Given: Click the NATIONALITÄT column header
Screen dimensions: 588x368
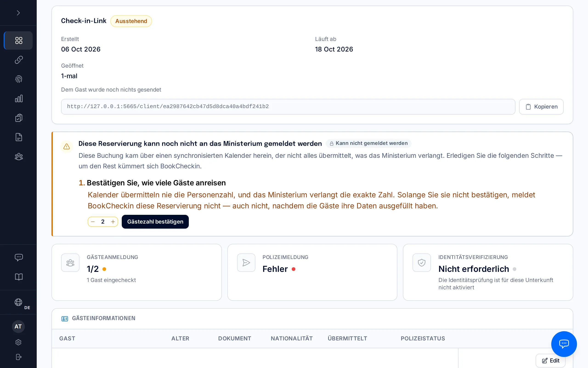Looking at the screenshot, I should pos(291,339).
